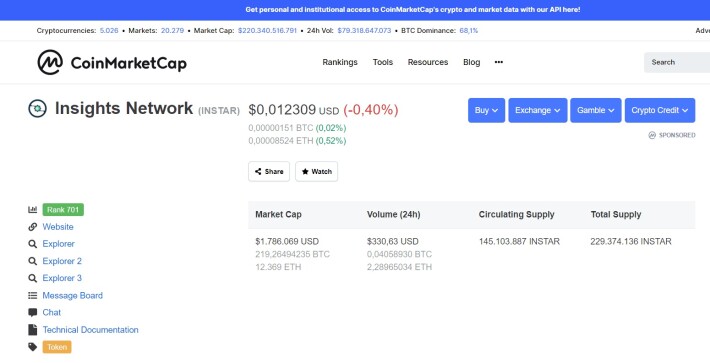Viewport: 710px width, 363px height.
Task: Click the Rank 701 badge
Action: 63,210
